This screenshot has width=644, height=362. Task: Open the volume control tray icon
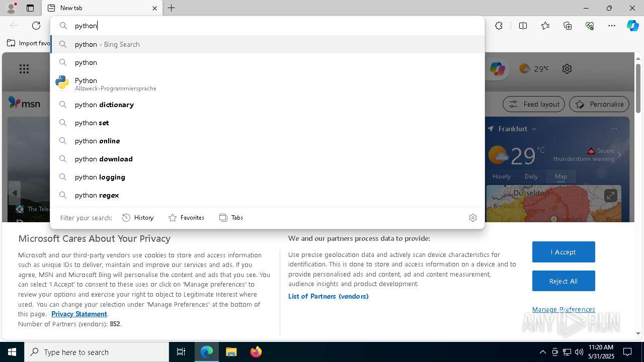(579, 352)
